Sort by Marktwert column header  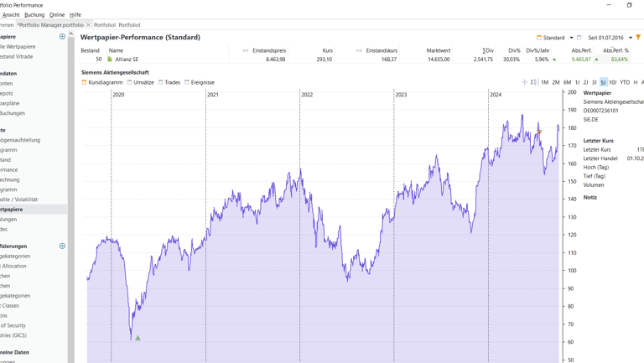(439, 50)
